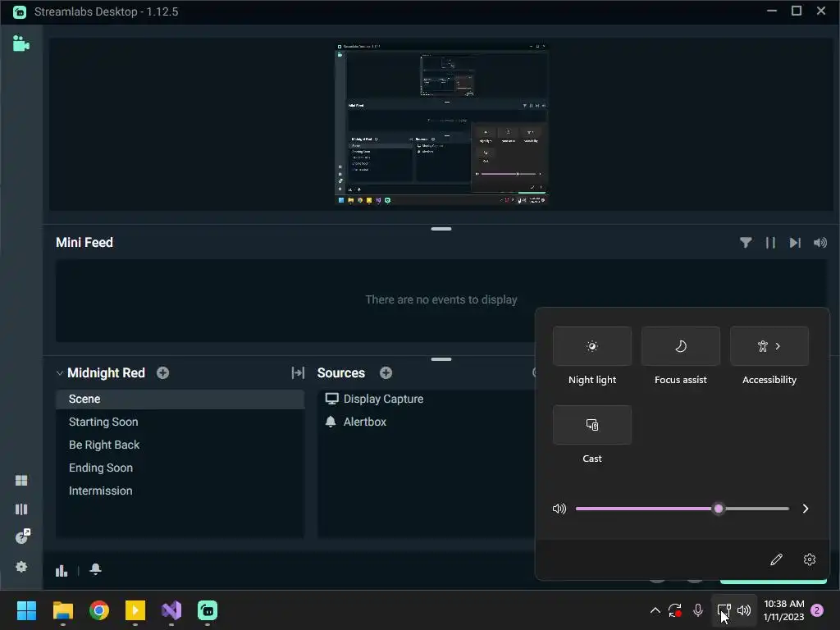This screenshot has width=840, height=630.
Task: Open notification center badge showing 2
Action: click(817, 610)
